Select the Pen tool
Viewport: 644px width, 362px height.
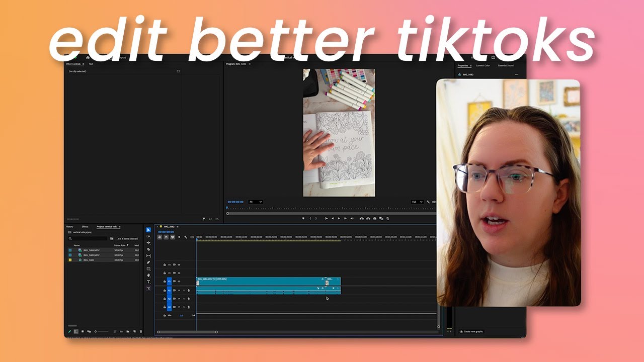pyautogui.click(x=148, y=262)
